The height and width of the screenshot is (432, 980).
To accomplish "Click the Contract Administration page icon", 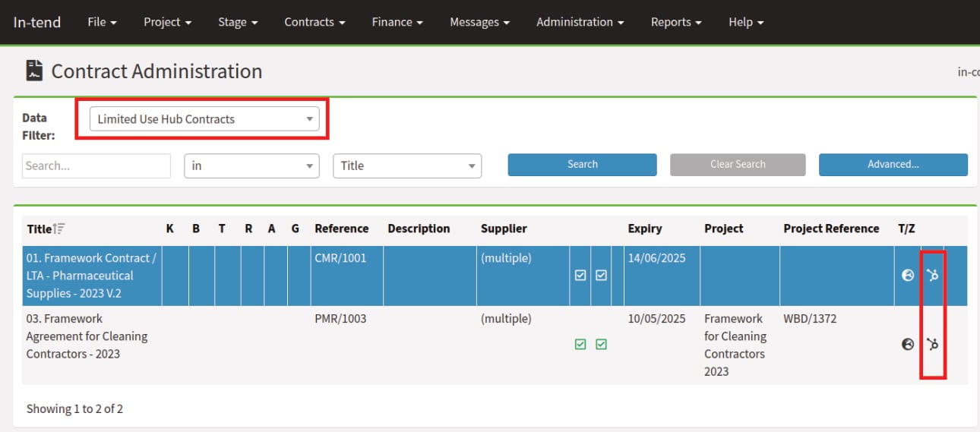I will pyautogui.click(x=34, y=71).
